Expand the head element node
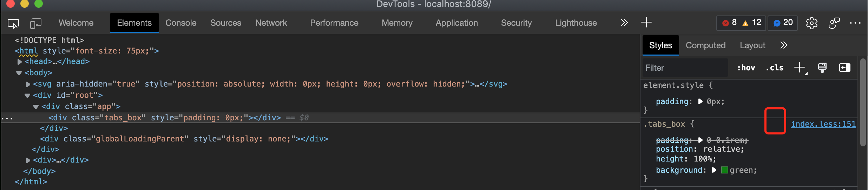Viewport: 868px width, 190px height. click(x=20, y=62)
